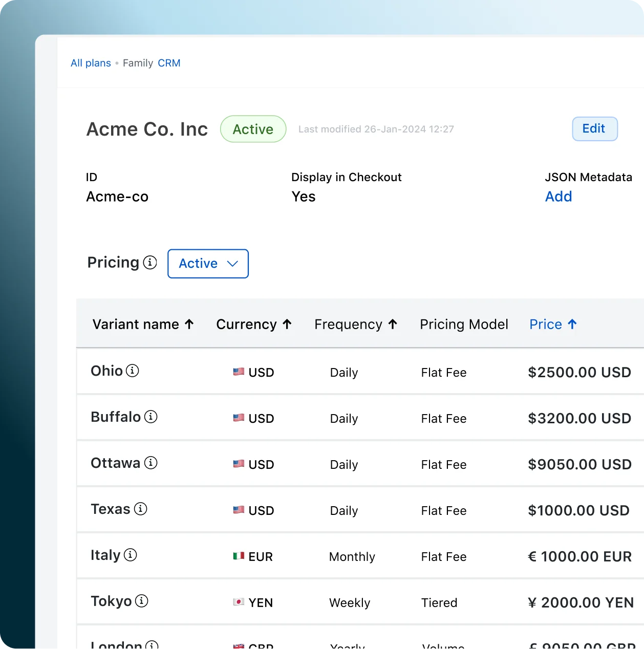Click the info icon beside Tokyo
Screen dimensions: 644x649
pyautogui.click(x=142, y=601)
